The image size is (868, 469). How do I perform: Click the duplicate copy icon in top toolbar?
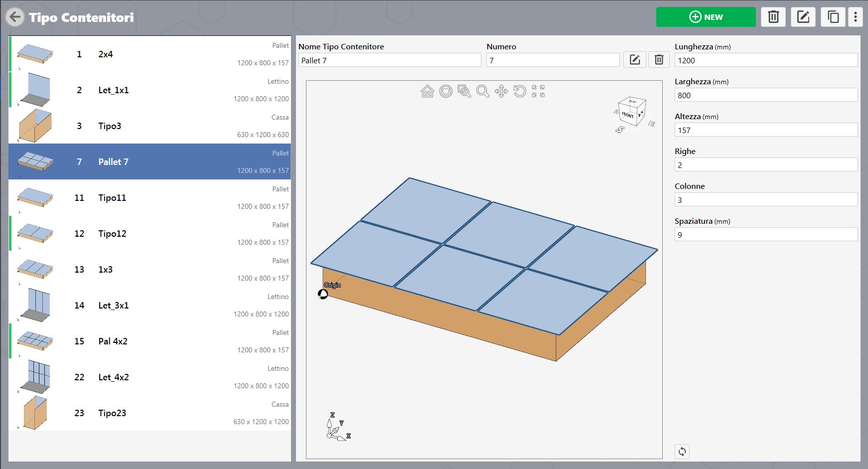pyautogui.click(x=833, y=17)
